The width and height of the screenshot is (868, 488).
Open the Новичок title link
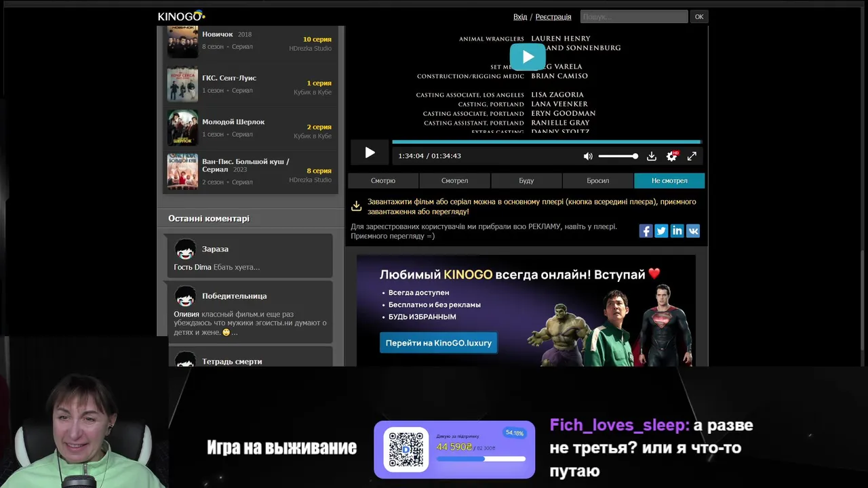coord(218,35)
